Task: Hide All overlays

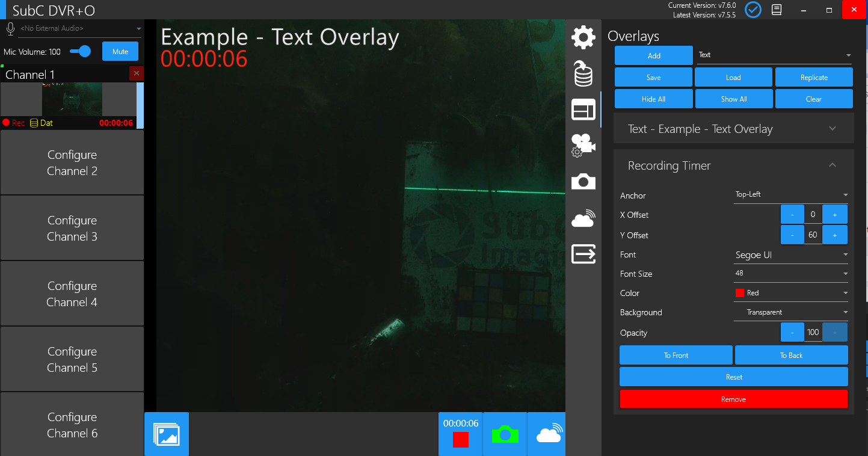Action: pyautogui.click(x=653, y=99)
